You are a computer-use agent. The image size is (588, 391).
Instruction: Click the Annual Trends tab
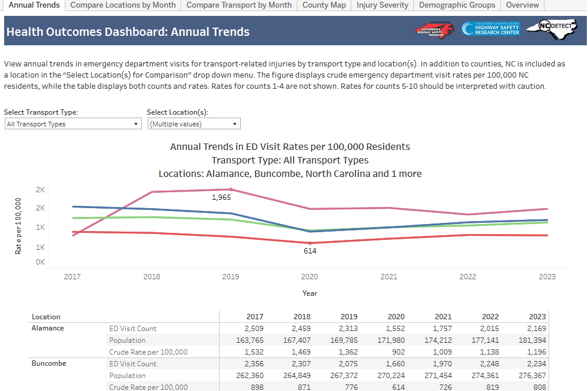(x=34, y=5)
